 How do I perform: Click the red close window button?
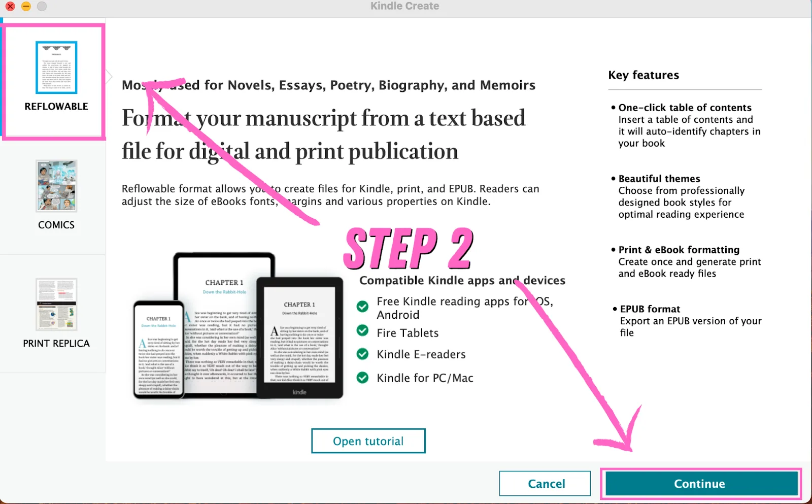coord(10,6)
